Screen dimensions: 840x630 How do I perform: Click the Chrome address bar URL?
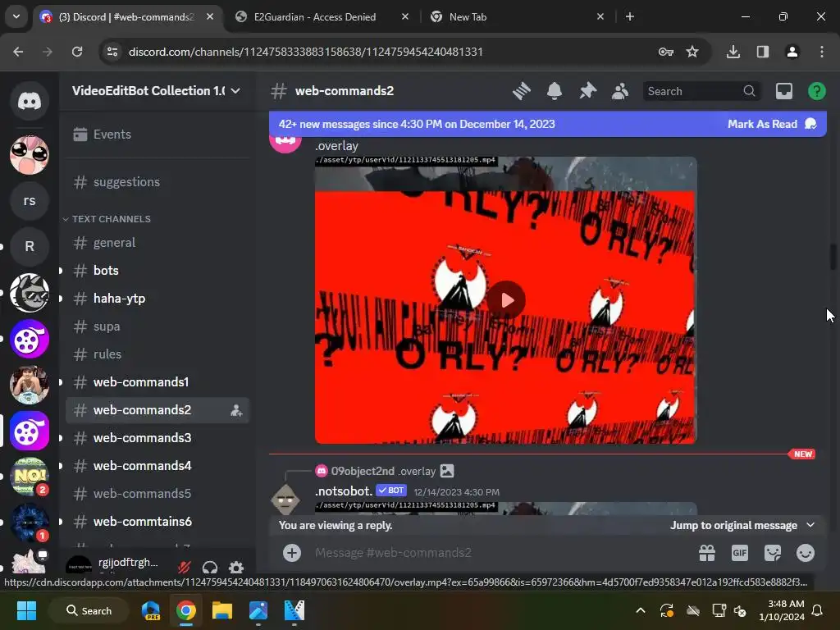tap(305, 52)
